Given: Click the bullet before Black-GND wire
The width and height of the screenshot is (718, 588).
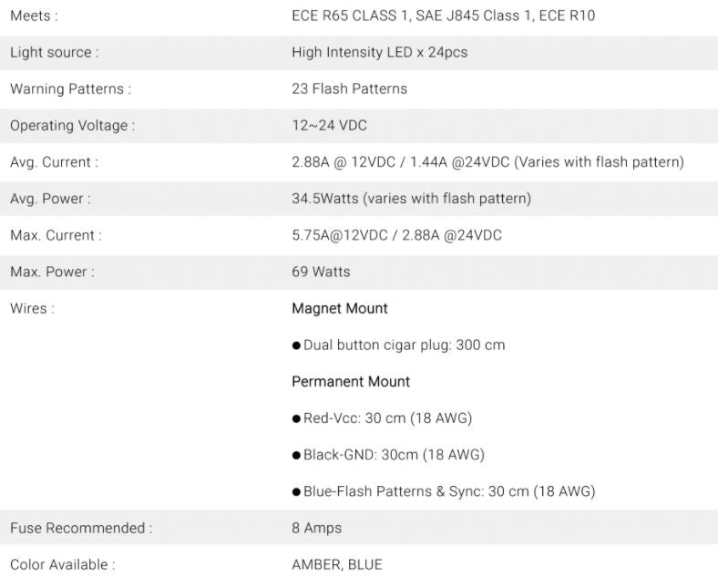Looking at the screenshot, I should (x=297, y=455).
